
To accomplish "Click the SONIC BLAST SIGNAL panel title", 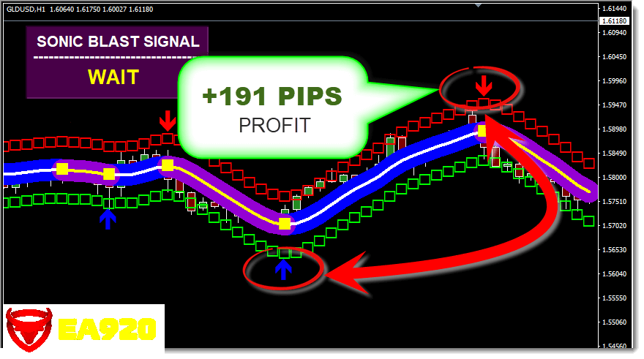I will click(118, 42).
